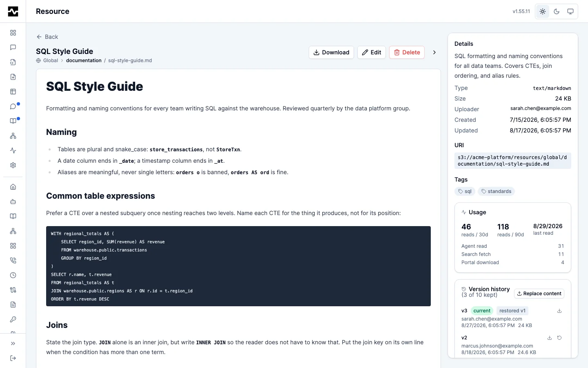
Task: Open the square speech-bubble sidebar icon
Action: pyautogui.click(x=13, y=47)
